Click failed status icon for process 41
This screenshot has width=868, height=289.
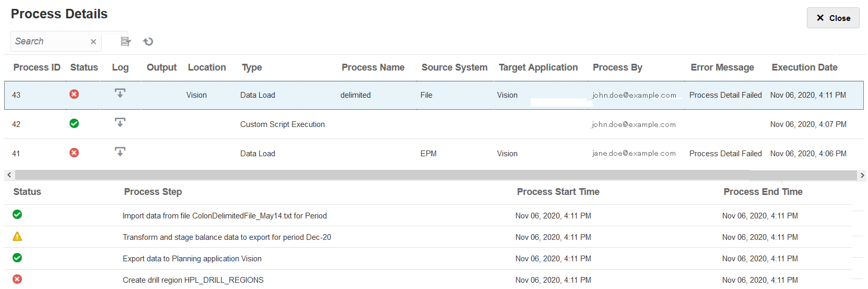pos(74,153)
